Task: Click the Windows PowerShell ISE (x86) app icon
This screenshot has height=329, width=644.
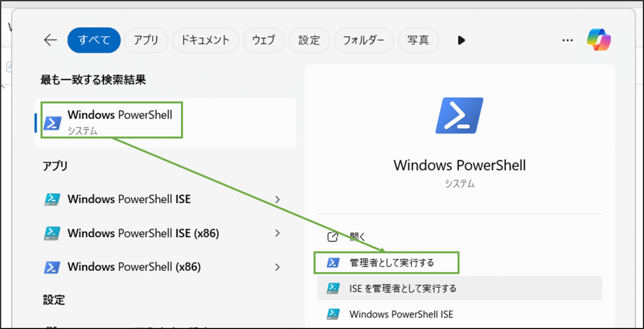Action: pos(52,233)
